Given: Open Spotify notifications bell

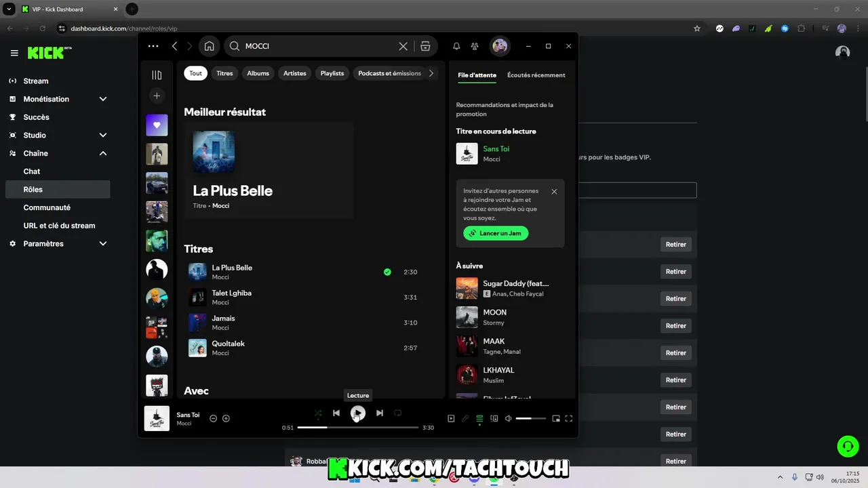Looking at the screenshot, I should tap(456, 46).
